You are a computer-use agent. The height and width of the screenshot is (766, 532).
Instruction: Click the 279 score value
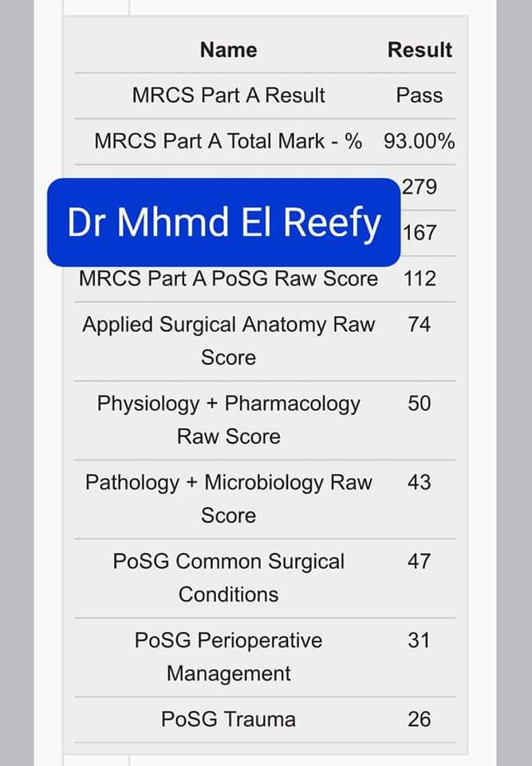pos(420,187)
